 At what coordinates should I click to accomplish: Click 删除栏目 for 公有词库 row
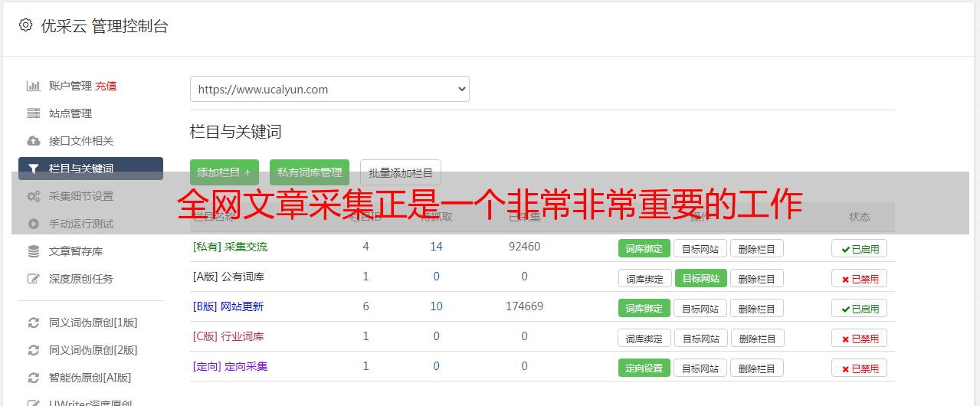pyautogui.click(x=757, y=278)
